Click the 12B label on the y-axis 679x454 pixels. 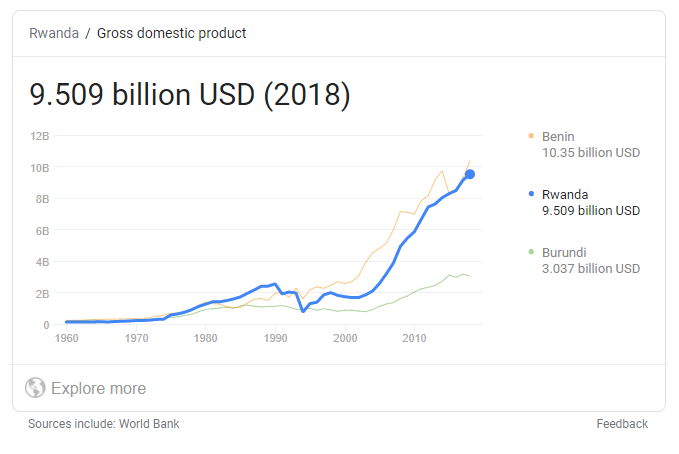tap(40, 135)
